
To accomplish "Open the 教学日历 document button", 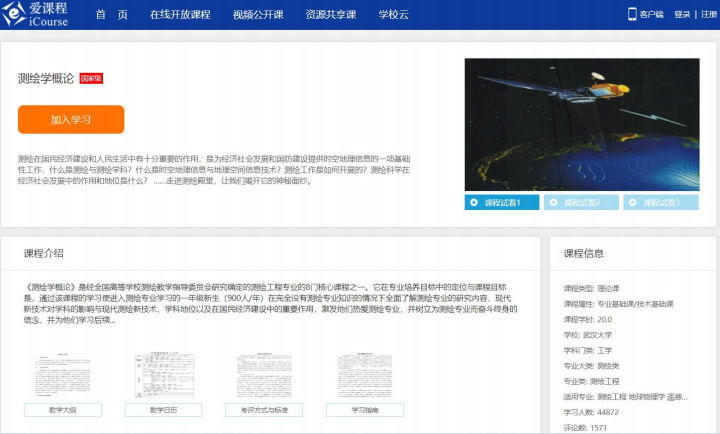I will pos(163,410).
